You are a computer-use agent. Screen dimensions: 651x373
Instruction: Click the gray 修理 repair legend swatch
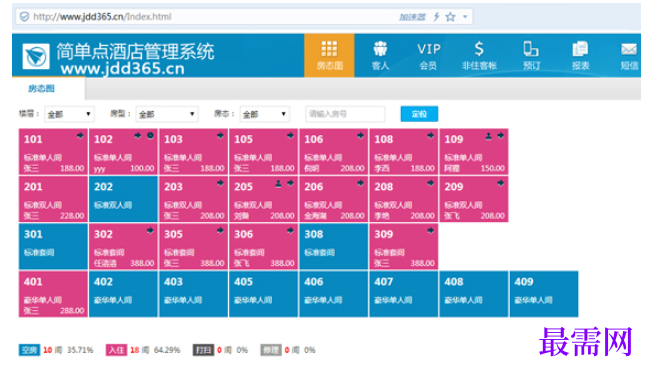pos(271,350)
